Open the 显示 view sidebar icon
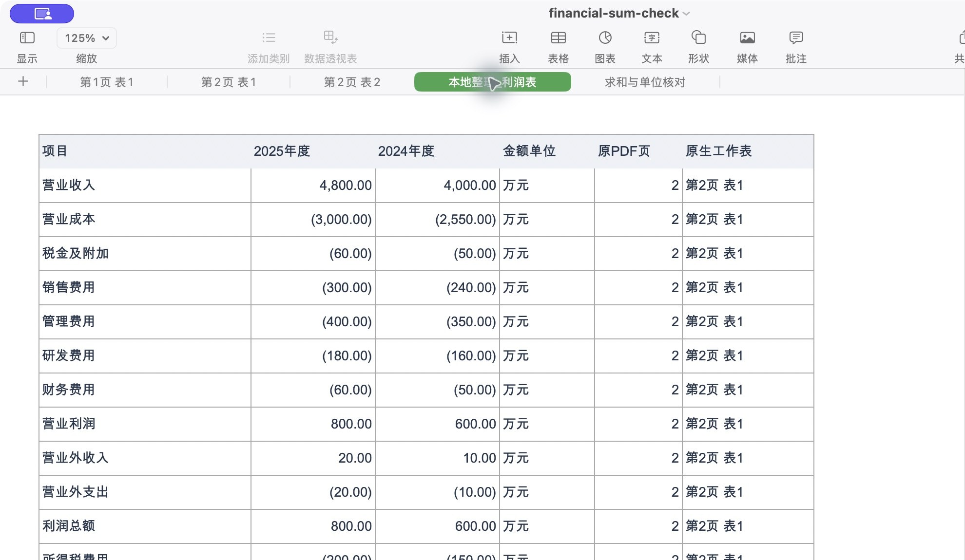The width and height of the screenshot is (965, 560). point(27,37)
